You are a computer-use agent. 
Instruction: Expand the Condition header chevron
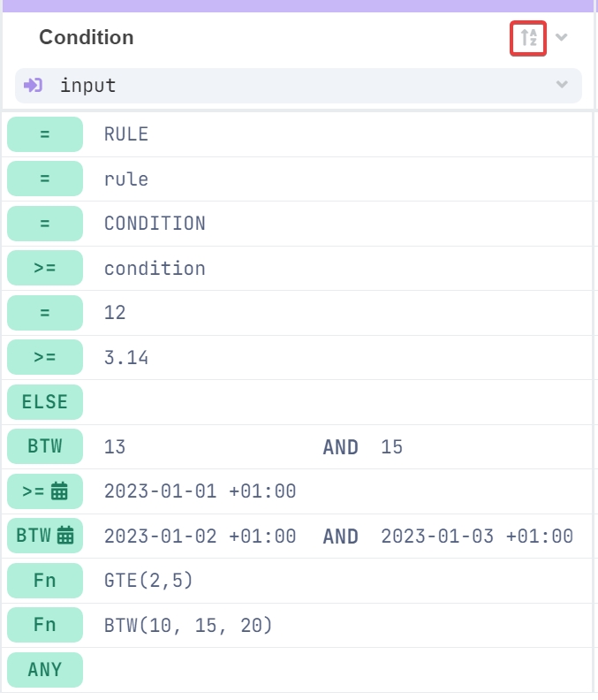(562, 38)
